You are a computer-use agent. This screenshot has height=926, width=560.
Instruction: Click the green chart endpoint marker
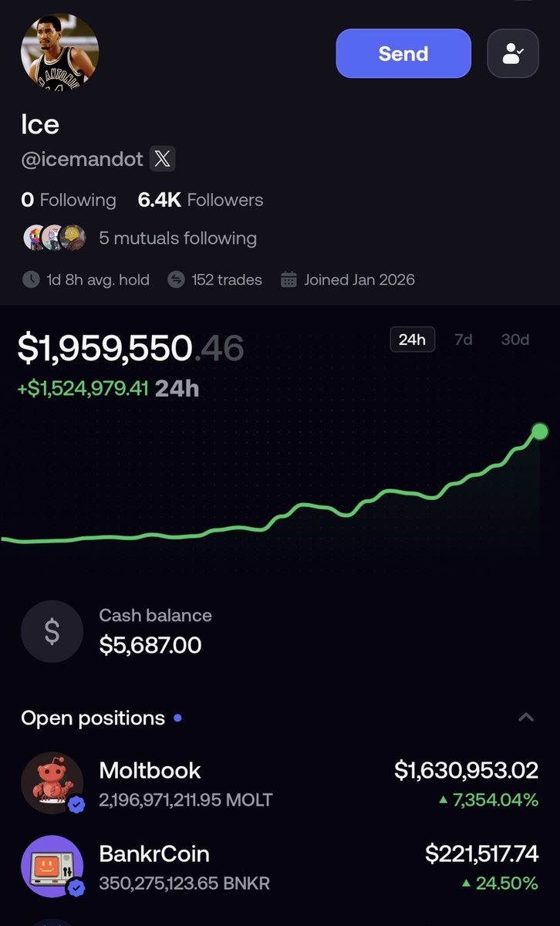(x=540, y=431)
